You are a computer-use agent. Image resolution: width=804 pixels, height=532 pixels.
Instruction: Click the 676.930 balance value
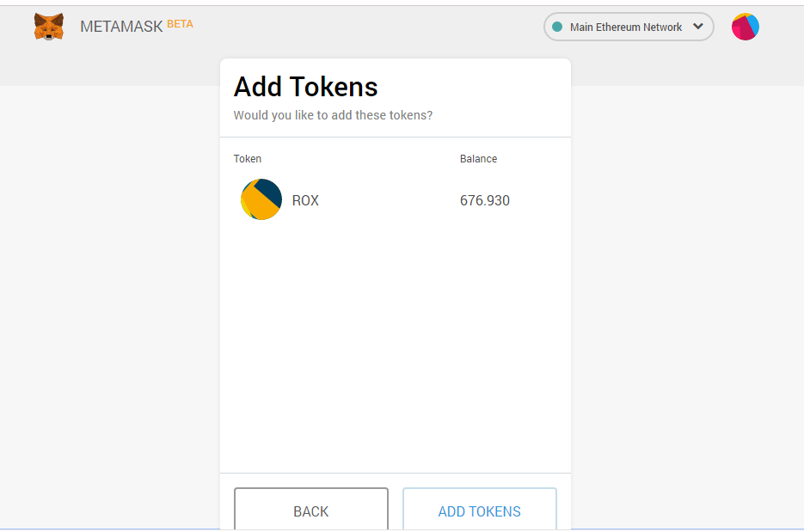[x=485, y=200]
